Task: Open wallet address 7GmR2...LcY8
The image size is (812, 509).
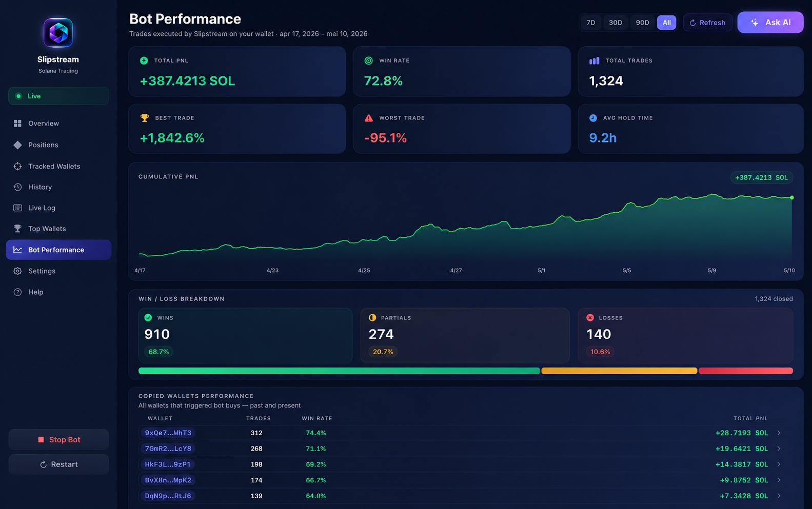Action: 168,449
